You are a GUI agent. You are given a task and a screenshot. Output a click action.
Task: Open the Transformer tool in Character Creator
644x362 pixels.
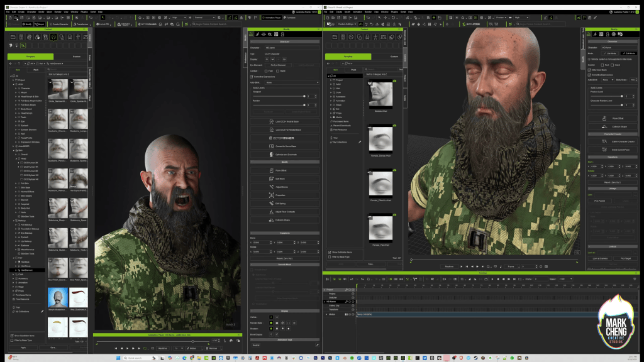(81, 25)
